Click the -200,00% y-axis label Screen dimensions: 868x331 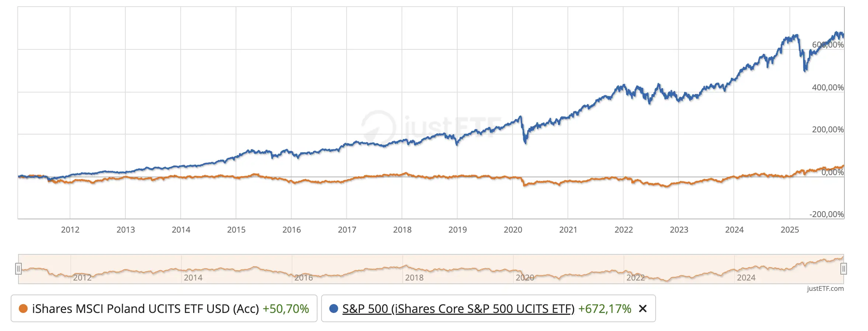826,214
